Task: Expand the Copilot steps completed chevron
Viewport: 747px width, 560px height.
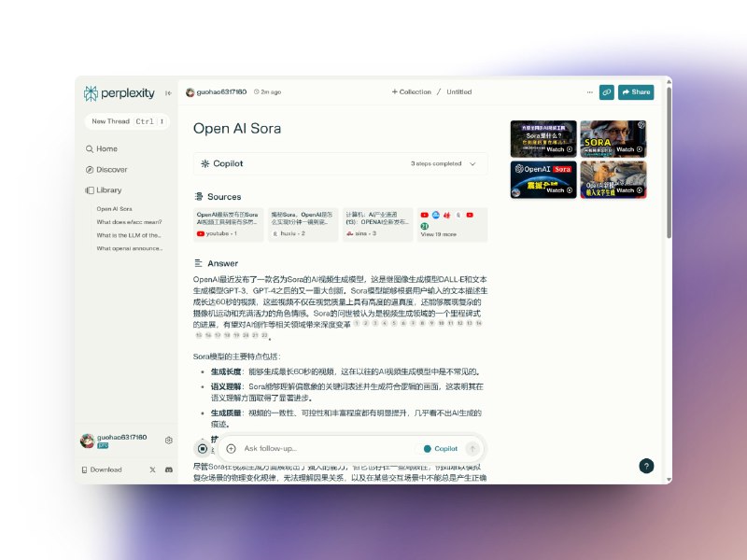Action: point(472,164)
